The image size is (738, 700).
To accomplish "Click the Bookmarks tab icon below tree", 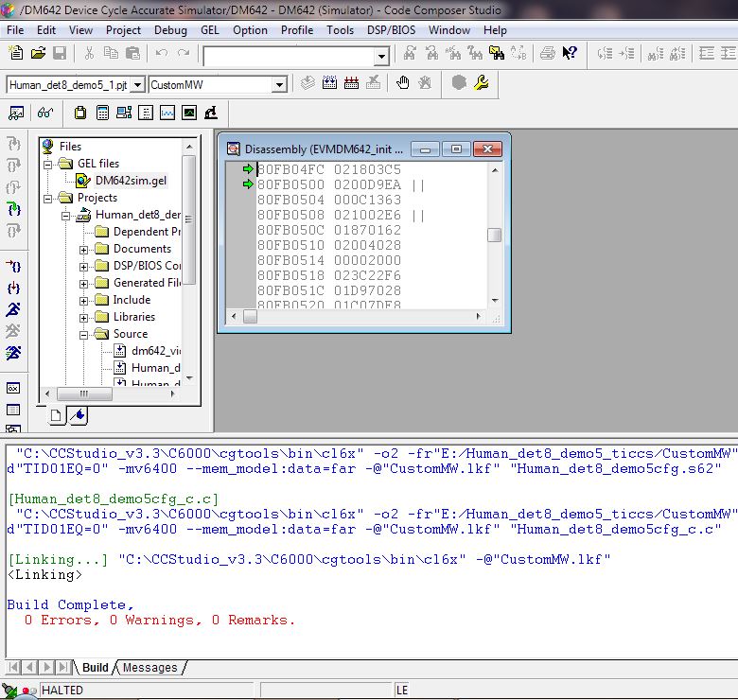I will pyautogui.click(x=79, y=415).
